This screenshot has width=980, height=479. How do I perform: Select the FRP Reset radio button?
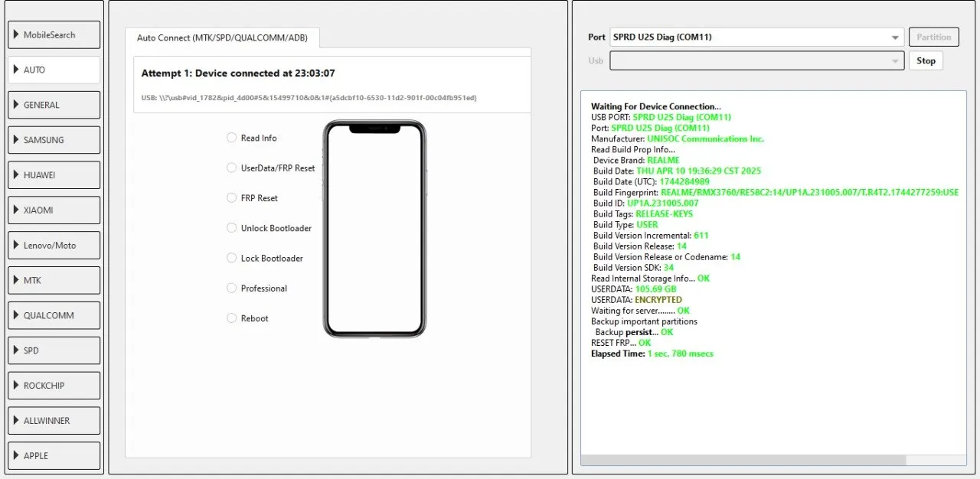tap(232, 197)
